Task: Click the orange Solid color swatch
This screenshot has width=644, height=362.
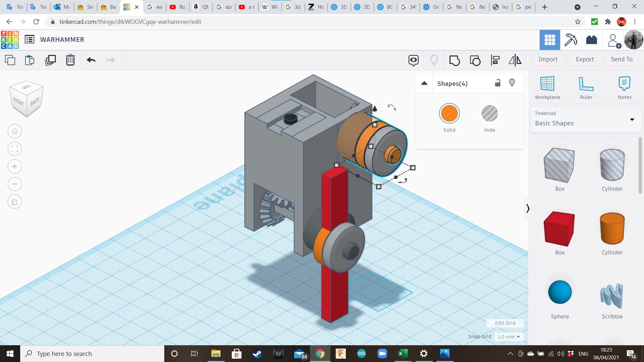Action: point(449,114)
